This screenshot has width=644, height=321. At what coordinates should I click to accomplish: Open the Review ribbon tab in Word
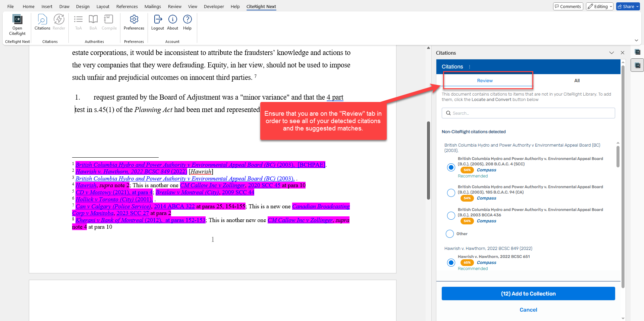tap(174, 6)
